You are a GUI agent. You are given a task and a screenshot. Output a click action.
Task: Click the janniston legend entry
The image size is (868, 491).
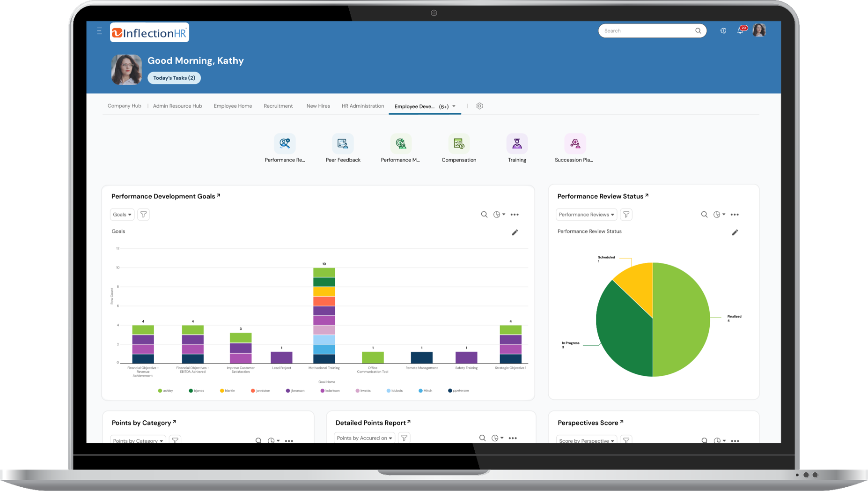(260, 391)
